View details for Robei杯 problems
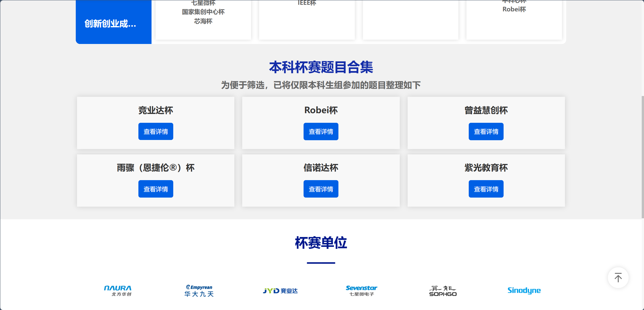Image resolution: width=644 pixels, height=310 pixels. 321,131
